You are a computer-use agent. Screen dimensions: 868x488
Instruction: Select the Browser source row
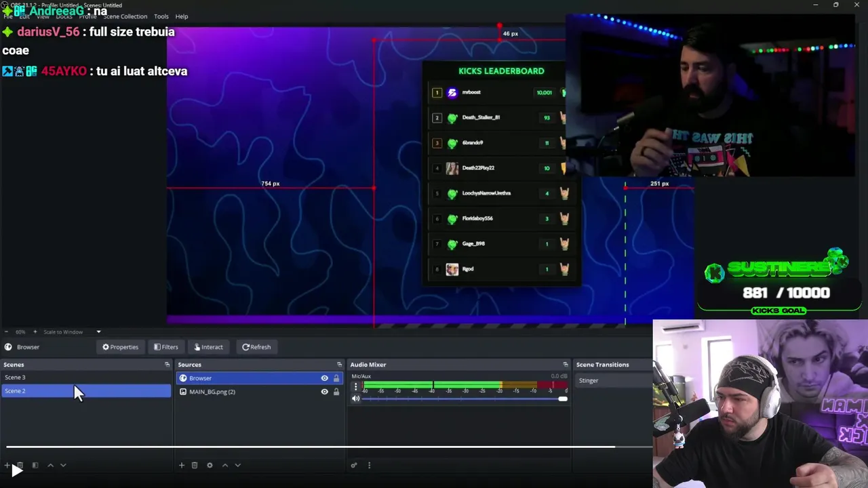coord(259,378)
